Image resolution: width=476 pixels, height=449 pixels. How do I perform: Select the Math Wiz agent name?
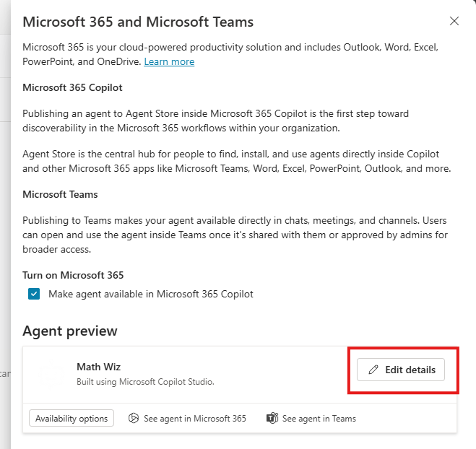tap(99, 367)
